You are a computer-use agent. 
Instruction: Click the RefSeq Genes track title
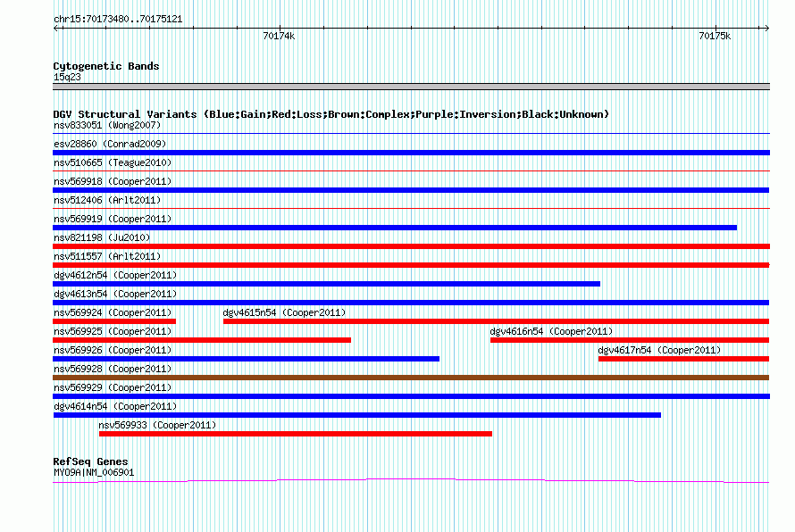point(91,461)
